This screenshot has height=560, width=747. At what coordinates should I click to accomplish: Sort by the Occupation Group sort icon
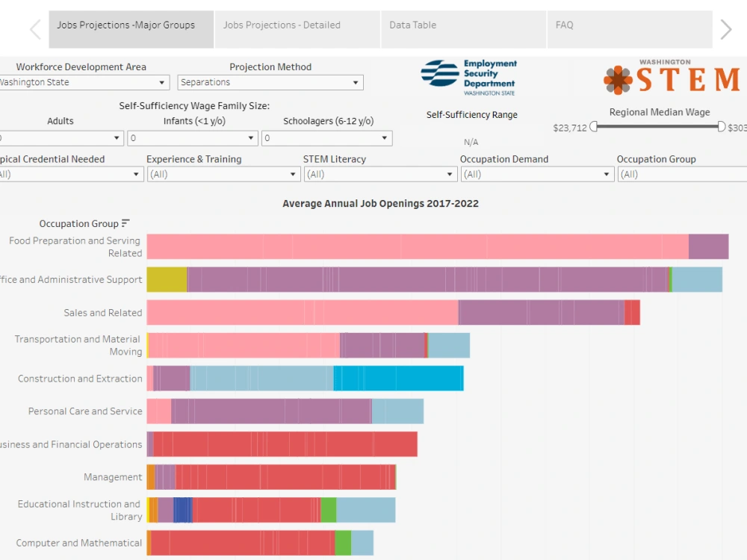click(x=125, y=223)
